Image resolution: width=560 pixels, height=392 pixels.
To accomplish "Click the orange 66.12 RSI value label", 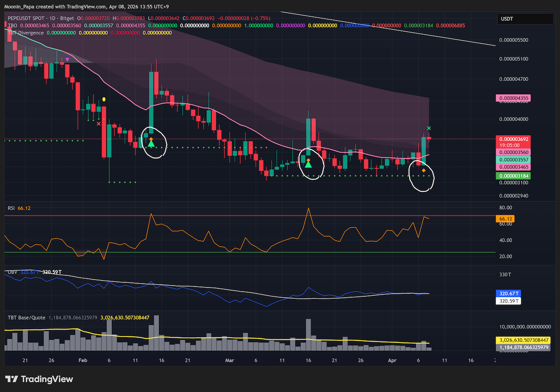I will [x=506, y=218].
